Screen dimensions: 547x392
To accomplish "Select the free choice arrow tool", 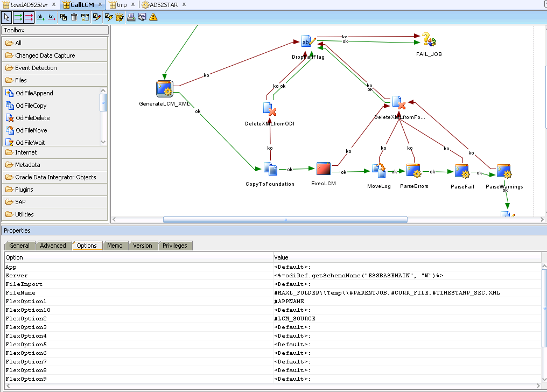I will (x=6, y=17).
